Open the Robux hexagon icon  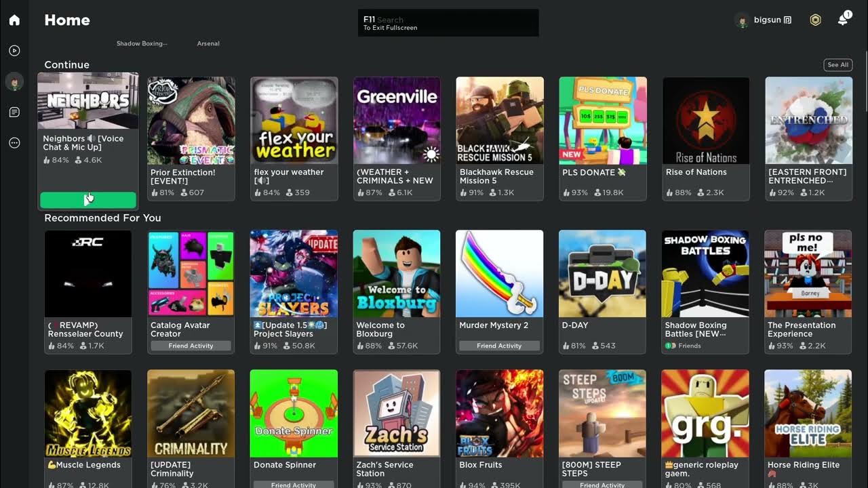pyautogui.click(x=815, y=20)
